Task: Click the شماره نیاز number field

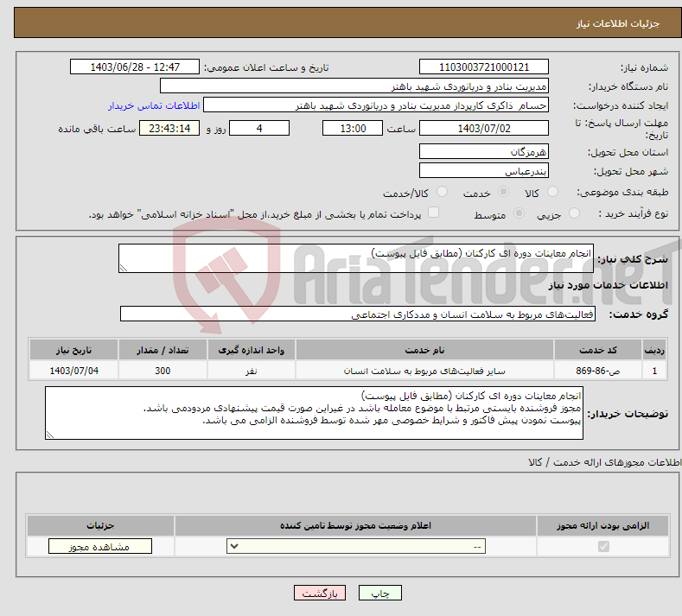Action: coord(484,67)
